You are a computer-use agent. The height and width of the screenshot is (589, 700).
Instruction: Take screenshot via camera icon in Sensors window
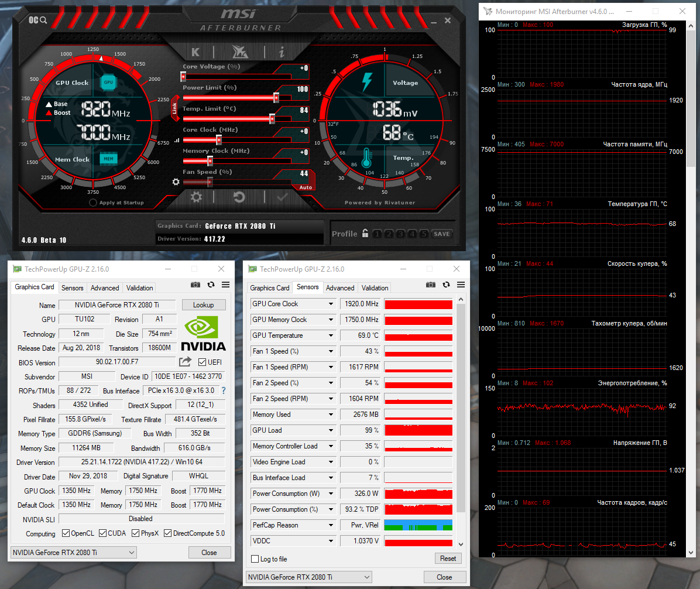[x=431, y=285]
